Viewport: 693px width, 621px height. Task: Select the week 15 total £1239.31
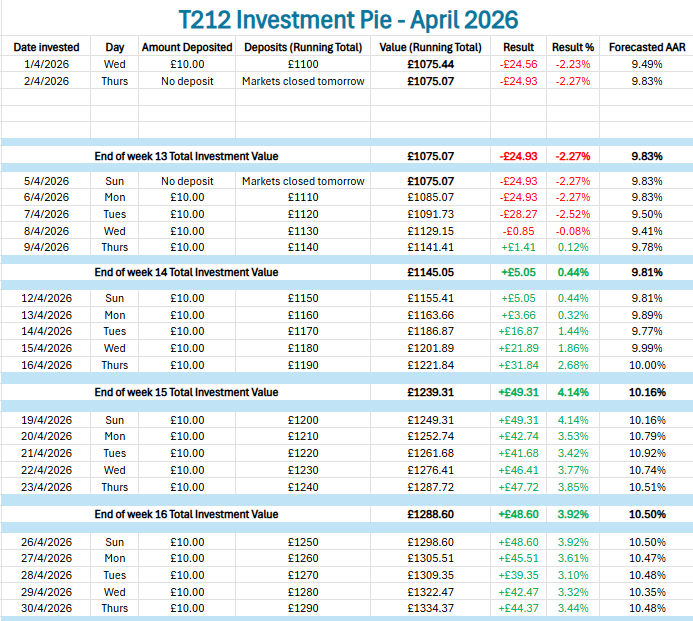[430, 392]
